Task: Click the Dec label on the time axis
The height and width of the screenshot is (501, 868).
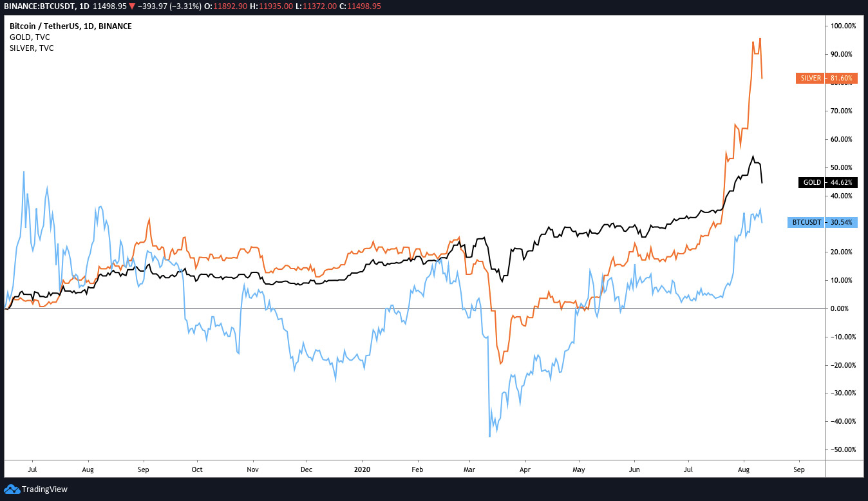Action: [x=307, y=469]
